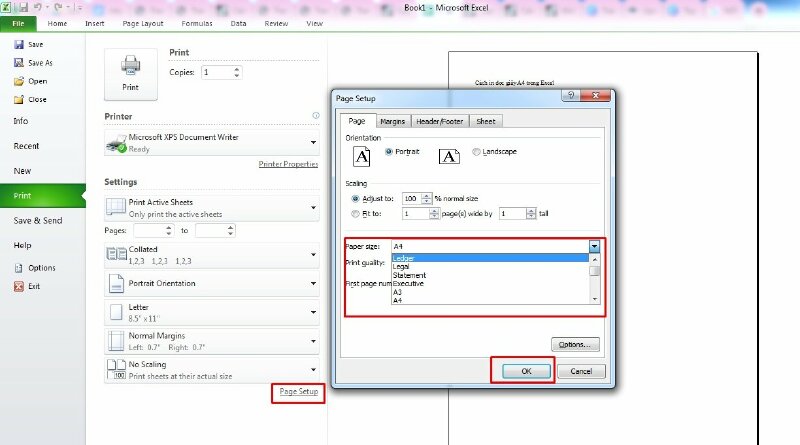Click the Landscape page icon in Page Setup

(449, 156)
